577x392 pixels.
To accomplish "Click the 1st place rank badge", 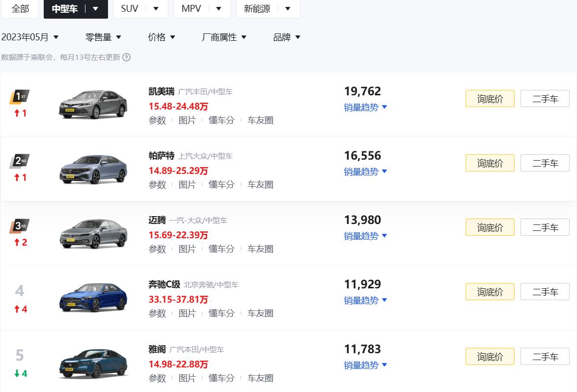I will [x=20, y=96].
